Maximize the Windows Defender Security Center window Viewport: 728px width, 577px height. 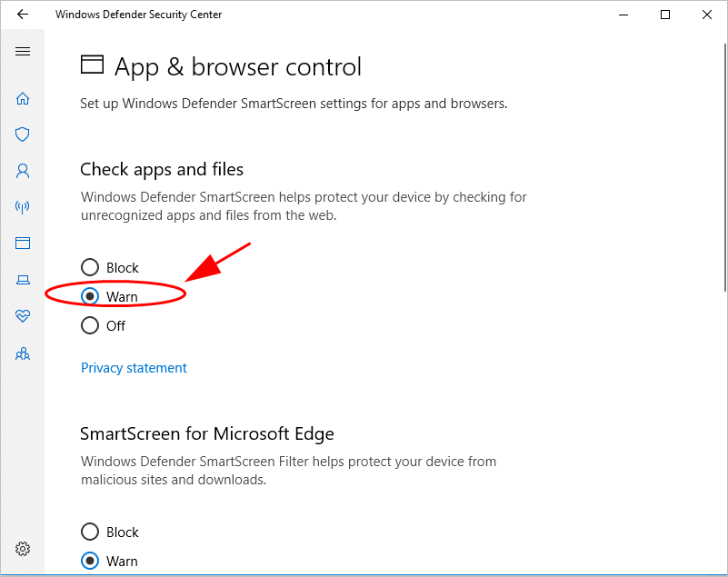pyautogui.click(x=665, y=15)
